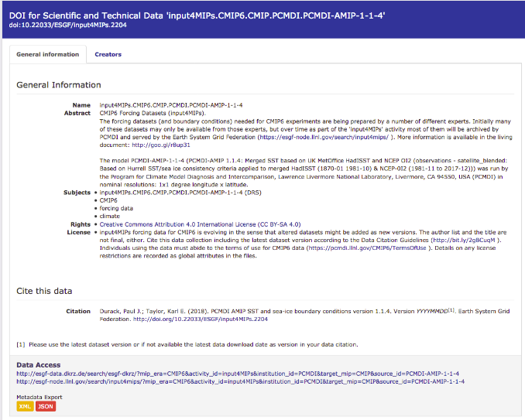
Task: Click the 'General Information' section heading
Action: 59,85
